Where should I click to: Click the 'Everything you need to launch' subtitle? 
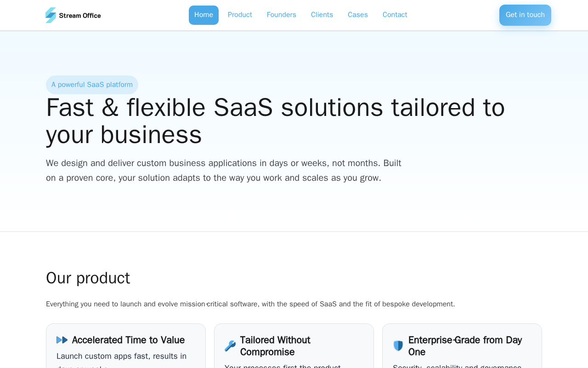250,304
